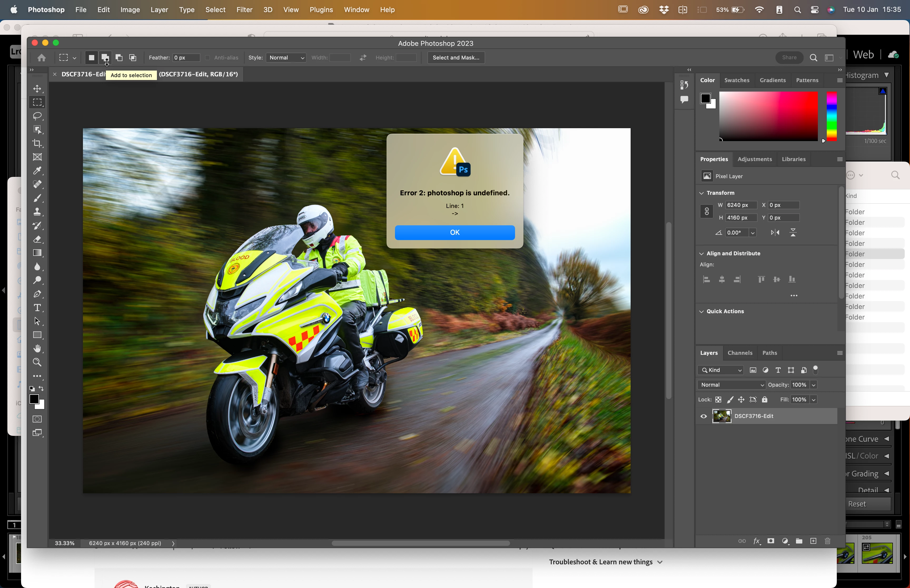
Task: Open the Style dropdown set to Normal
Action: (286, 58)
